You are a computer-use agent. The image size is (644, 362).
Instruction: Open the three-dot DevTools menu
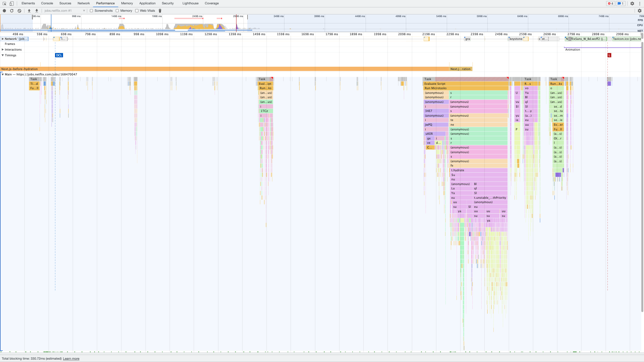[x=640, y=3]
